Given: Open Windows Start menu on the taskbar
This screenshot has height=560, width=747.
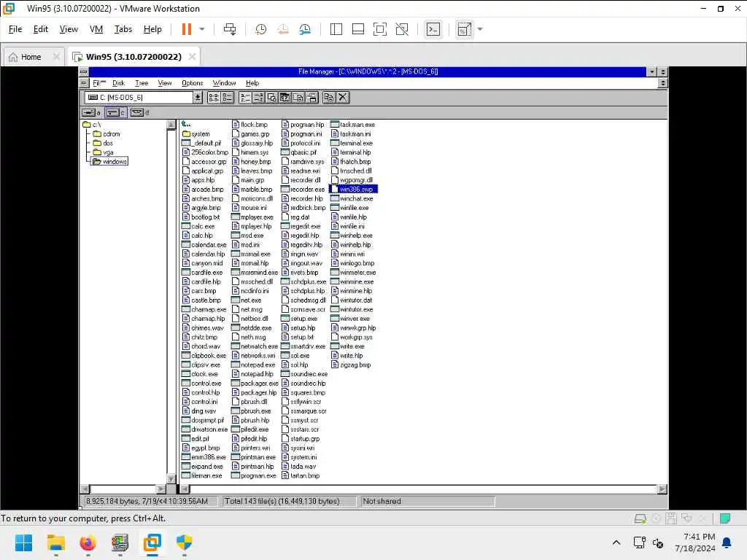Looking at the screenshot, I should 23,542.
